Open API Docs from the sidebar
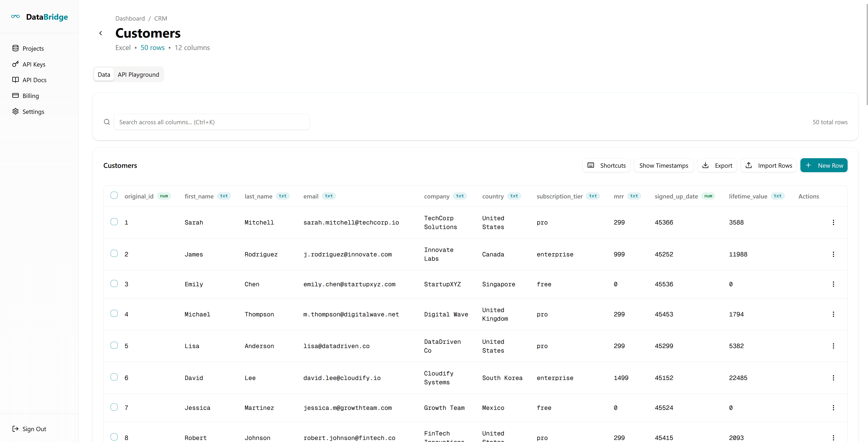 tap(34, 80)
